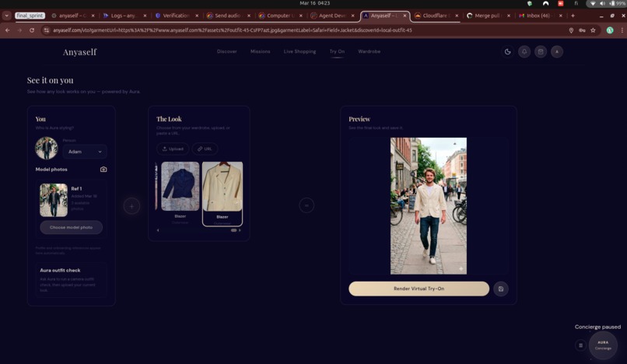The height and width of the screenshot is (364, 627).
Task: Reload the page in browser
Action: [32, 30]
